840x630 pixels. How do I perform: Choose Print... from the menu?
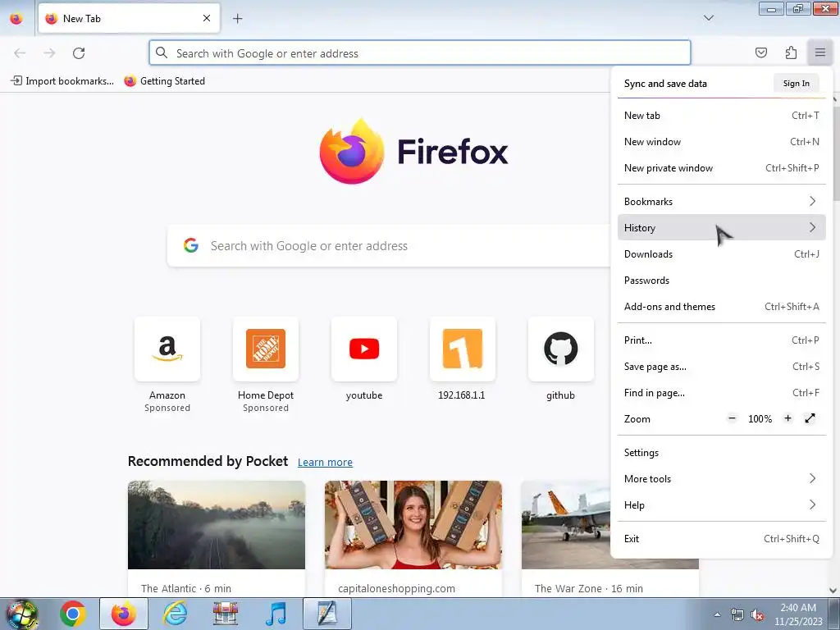pyautogui.click(x=721, y=340)
